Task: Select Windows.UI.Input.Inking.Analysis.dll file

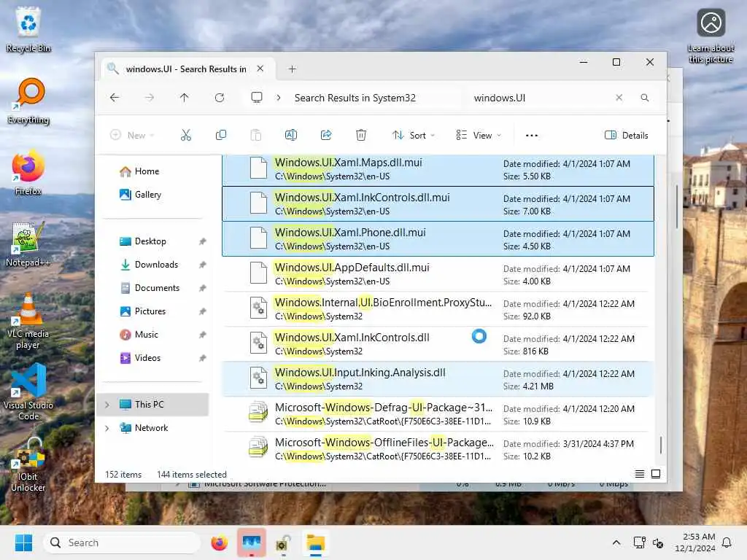Action: click(x=438, y=379)
